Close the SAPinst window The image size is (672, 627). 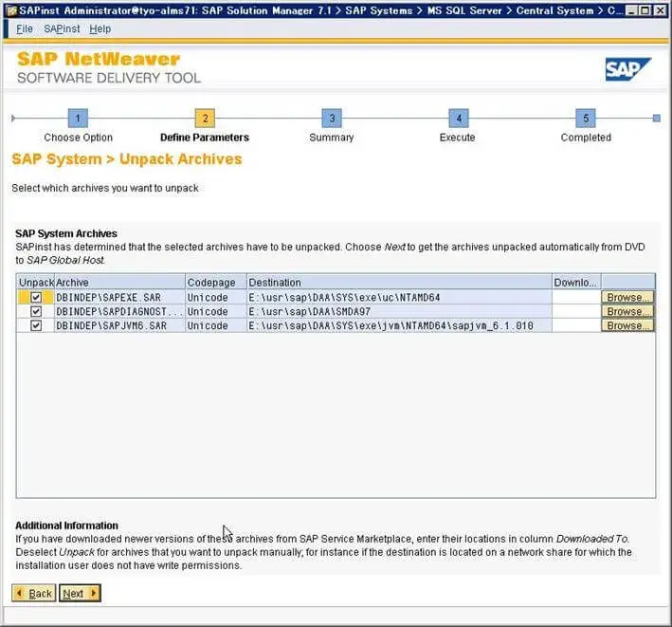(660, 10)
